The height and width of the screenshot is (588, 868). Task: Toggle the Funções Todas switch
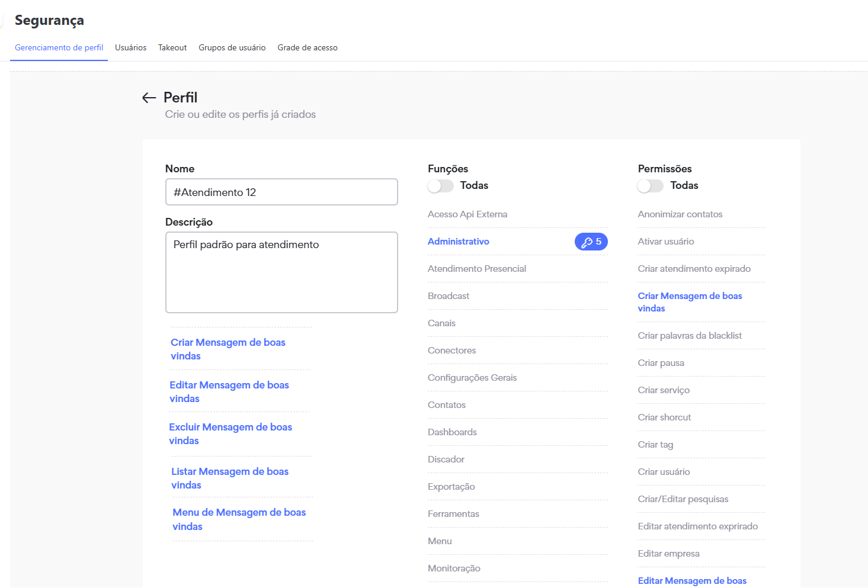click(440, 186)
